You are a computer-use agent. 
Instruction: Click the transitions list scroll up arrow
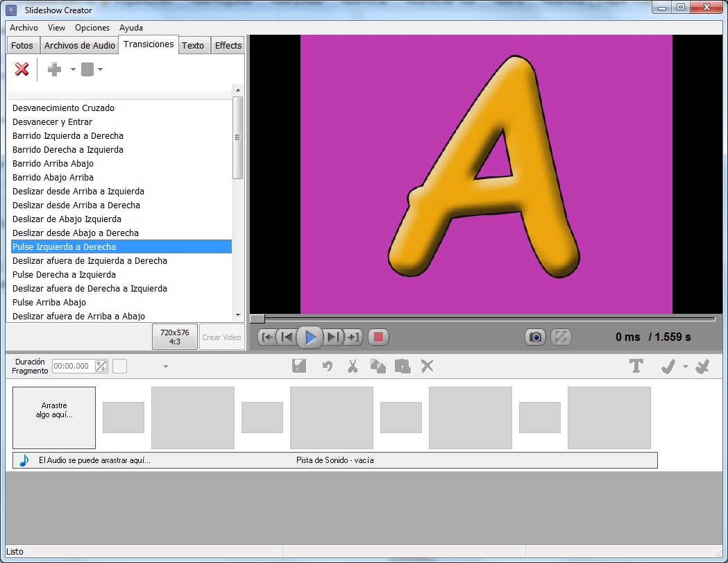pyautogui.click(x=238, y=90)
